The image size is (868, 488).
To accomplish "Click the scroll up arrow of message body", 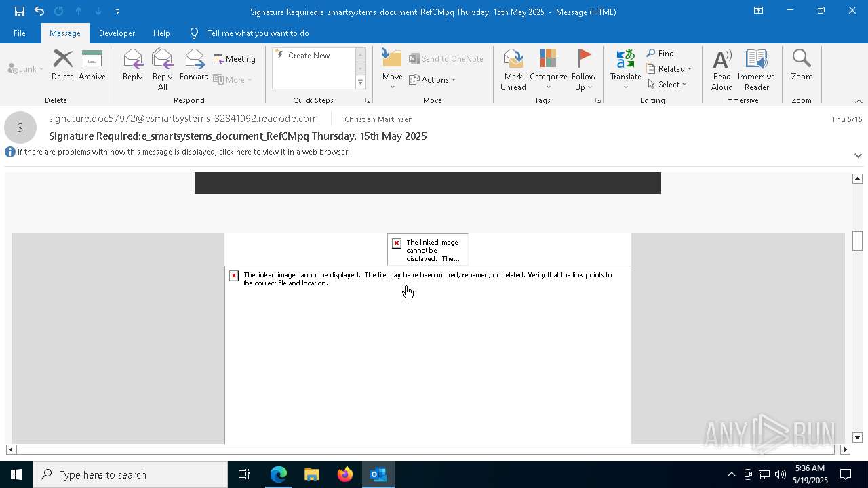I will 857,178.
